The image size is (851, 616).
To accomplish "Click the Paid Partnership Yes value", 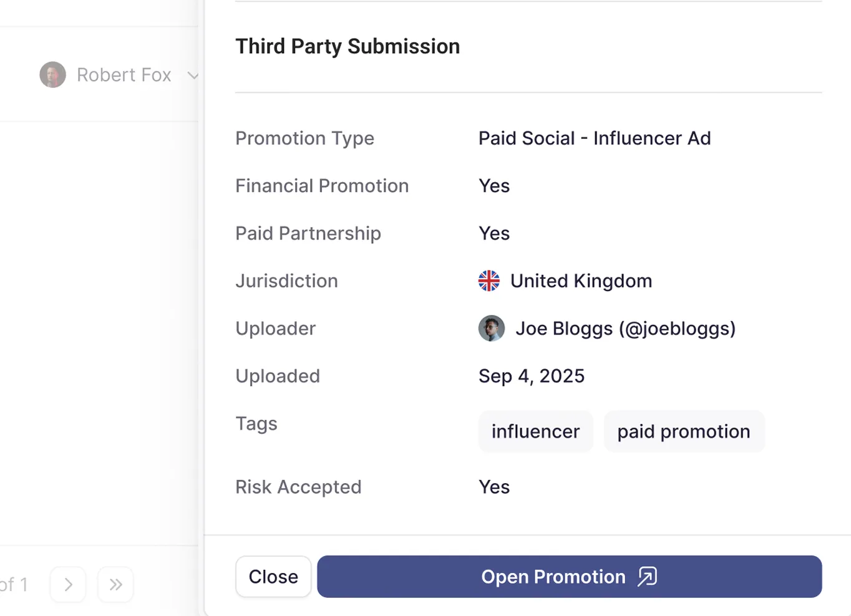I will (494, 233).
